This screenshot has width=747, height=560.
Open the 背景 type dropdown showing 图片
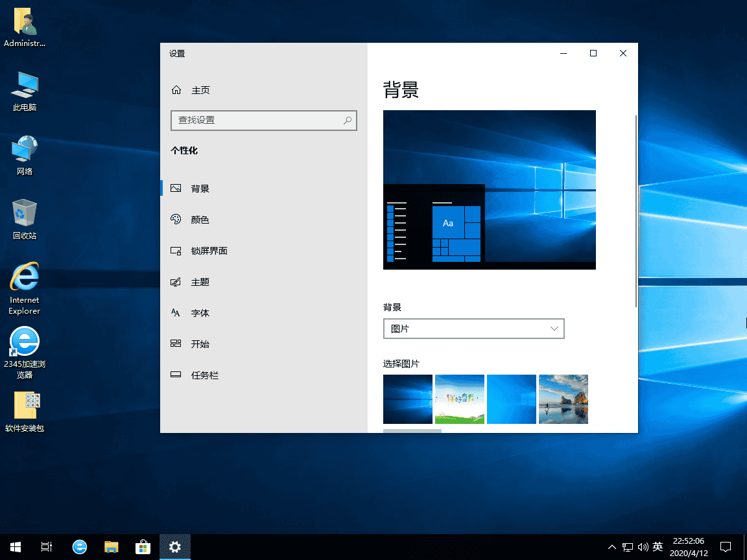pos(473,329)
